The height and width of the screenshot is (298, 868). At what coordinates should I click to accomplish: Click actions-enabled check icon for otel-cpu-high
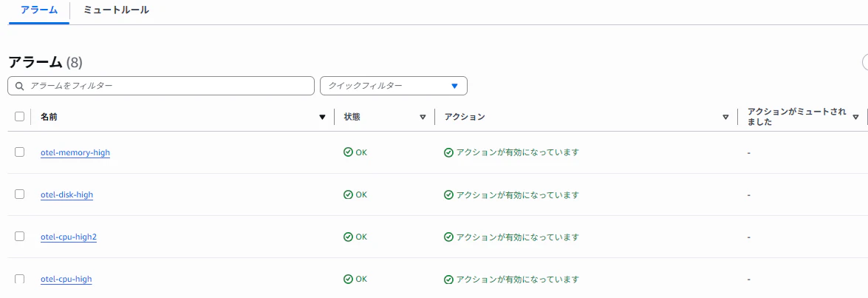[449, 280]
